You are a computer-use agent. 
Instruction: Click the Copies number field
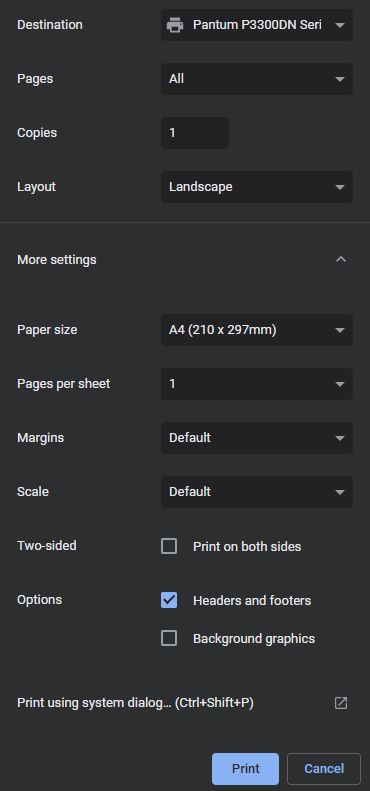(195, 133)
